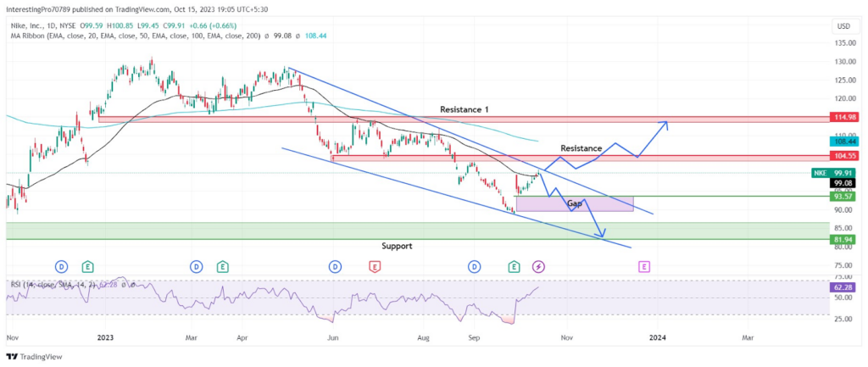Click the 50.00 RSI axis label

844,297
